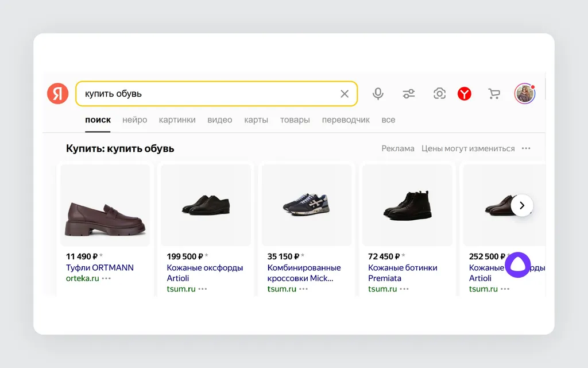The height and width of the screenshot is (368, 588).
Task: Visit tsum.ru under Кожаные оксфорды Artioli
Action: (181, 289)
